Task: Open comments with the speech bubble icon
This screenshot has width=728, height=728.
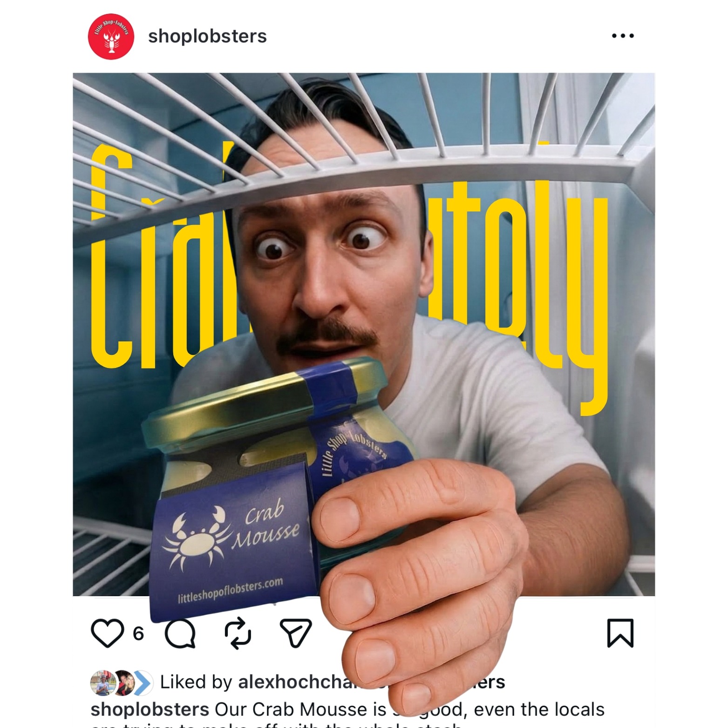Action: point(180,633)
